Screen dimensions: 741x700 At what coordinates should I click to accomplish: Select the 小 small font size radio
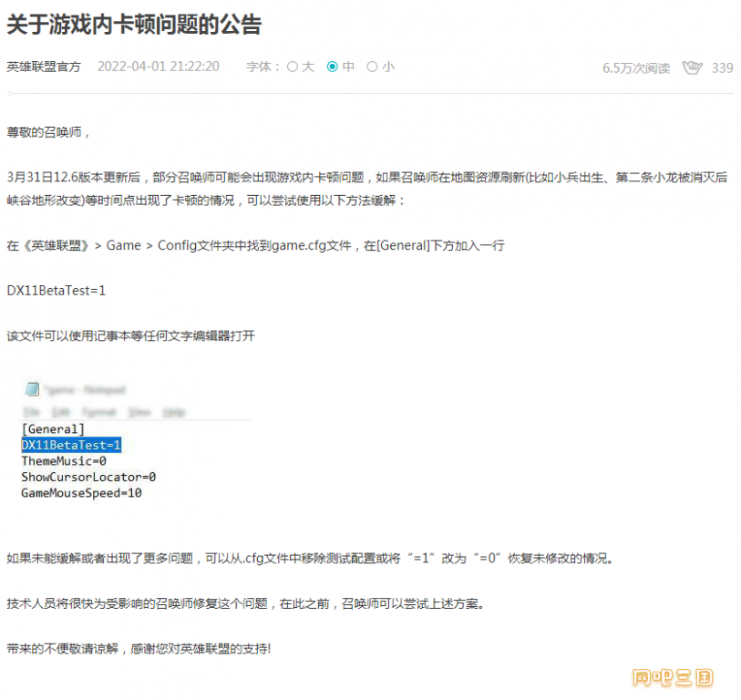tap(373, 67)
